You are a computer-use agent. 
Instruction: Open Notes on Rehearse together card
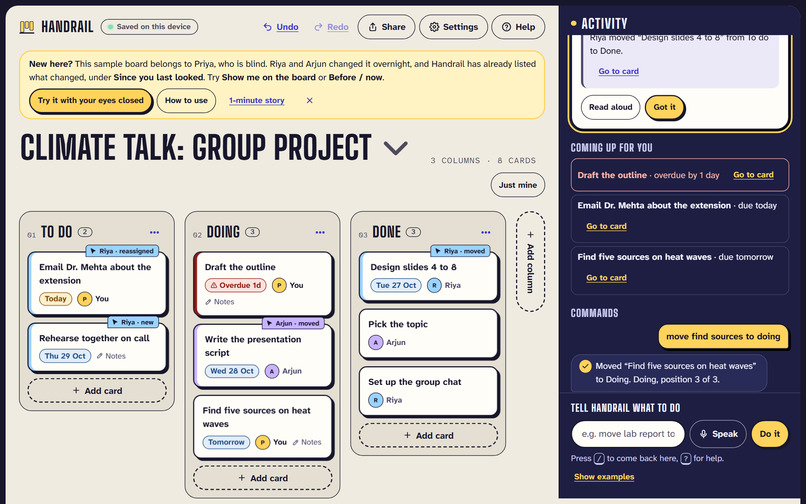pos(111,356)
